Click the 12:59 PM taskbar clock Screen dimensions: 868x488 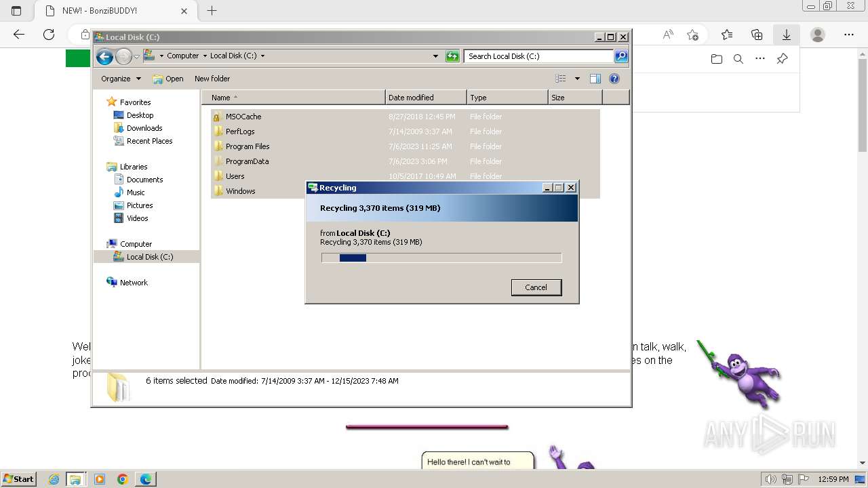click(833, 479)
